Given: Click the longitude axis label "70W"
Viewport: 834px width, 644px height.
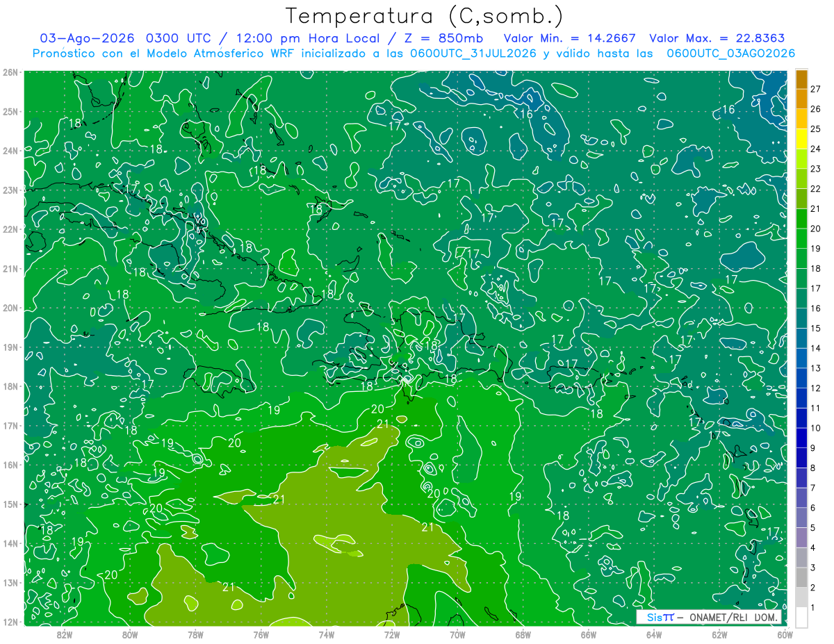Looking at the screenshot, I should (457, 634).
